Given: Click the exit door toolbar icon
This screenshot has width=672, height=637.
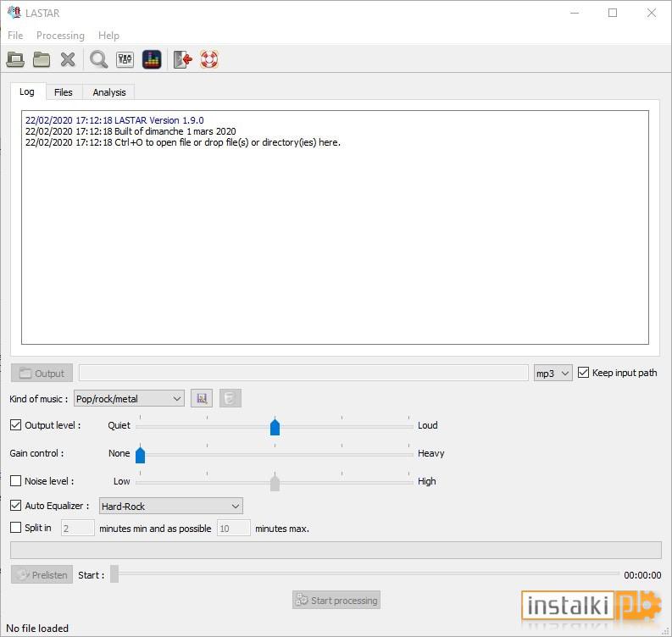Looking at the screenshot, I should pos(182,59).
